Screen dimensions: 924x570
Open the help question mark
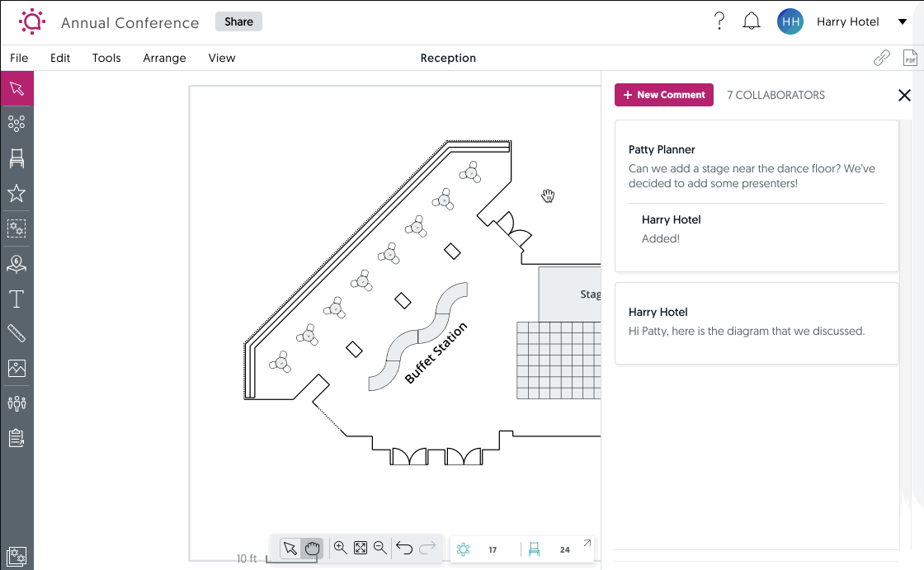tap(719, 21)
